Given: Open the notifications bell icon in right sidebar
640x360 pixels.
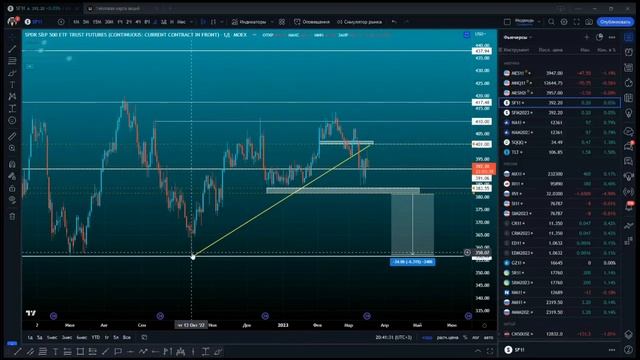Looking at the screenshot, I should [x=629, y=207].
